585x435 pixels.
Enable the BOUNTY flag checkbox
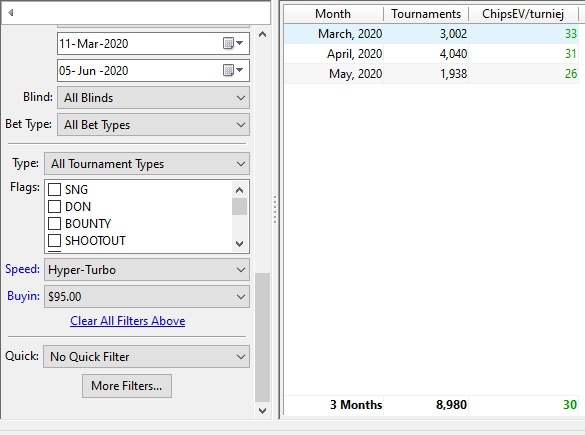[54, 223]
